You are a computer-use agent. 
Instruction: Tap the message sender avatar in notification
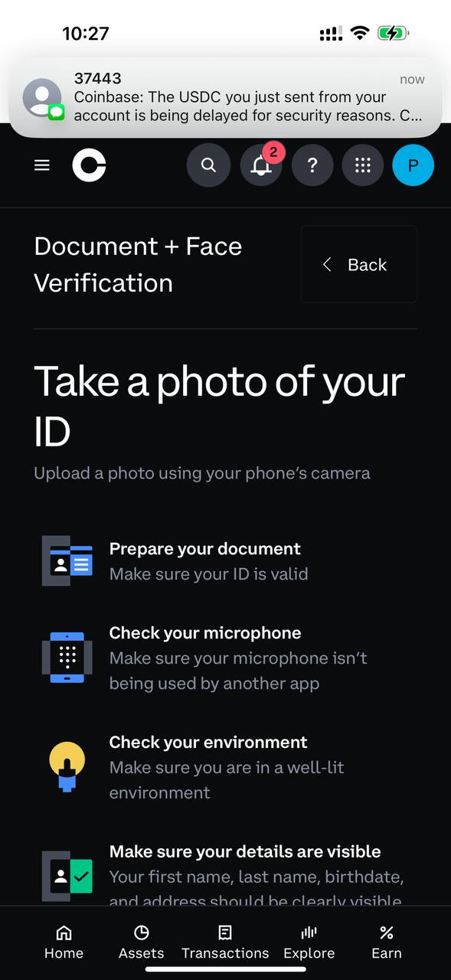point(43,98)
